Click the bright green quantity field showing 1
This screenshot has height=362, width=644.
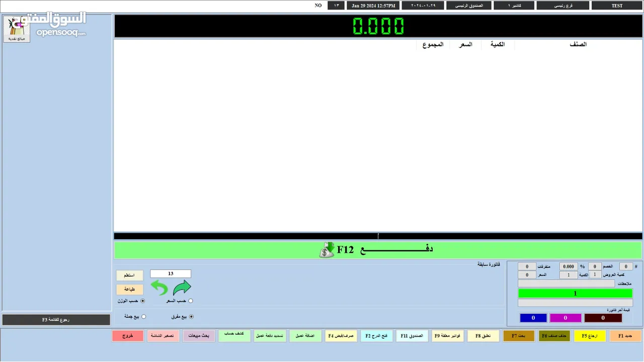[x=575, y=293]
